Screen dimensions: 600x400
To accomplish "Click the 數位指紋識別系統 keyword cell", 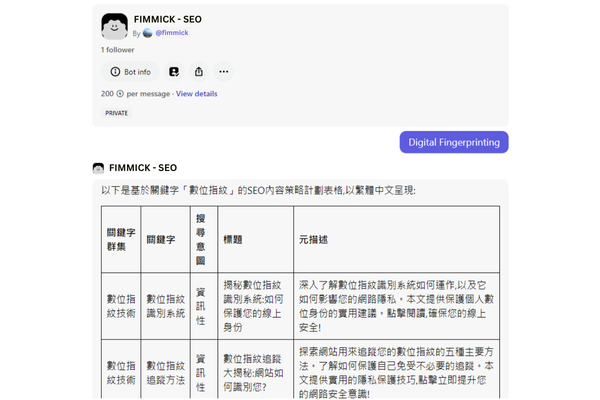I will pos(165,306).
